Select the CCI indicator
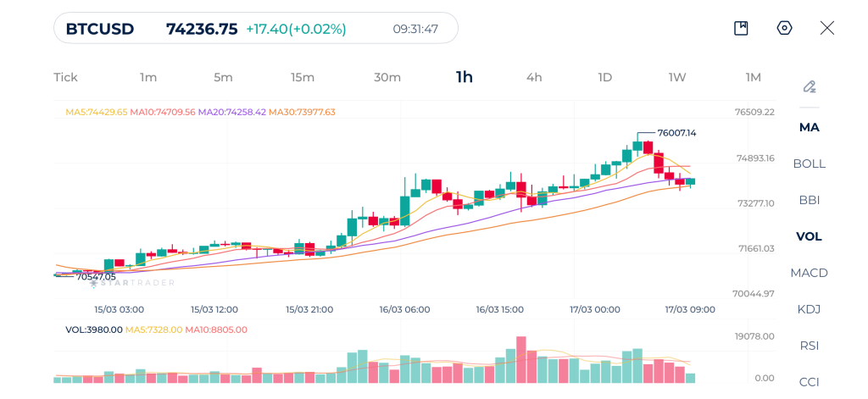This screenshot has height=399, width=868. coord(810,381)
